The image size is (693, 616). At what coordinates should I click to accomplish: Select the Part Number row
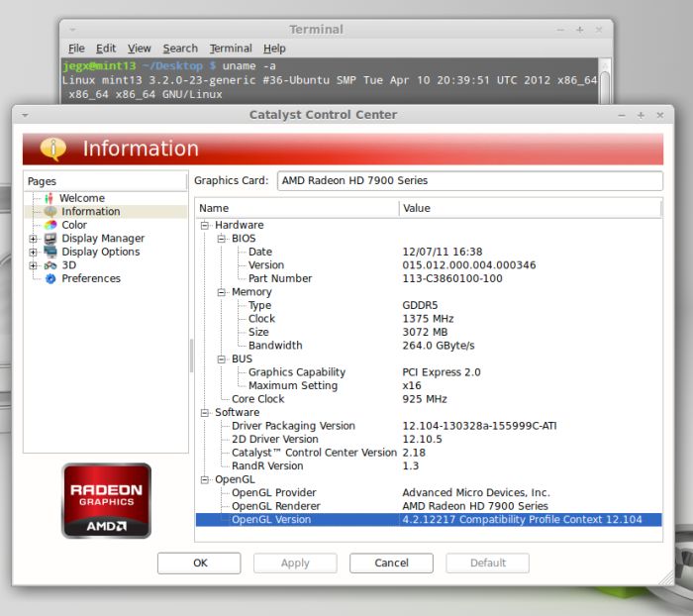(429, 278)
